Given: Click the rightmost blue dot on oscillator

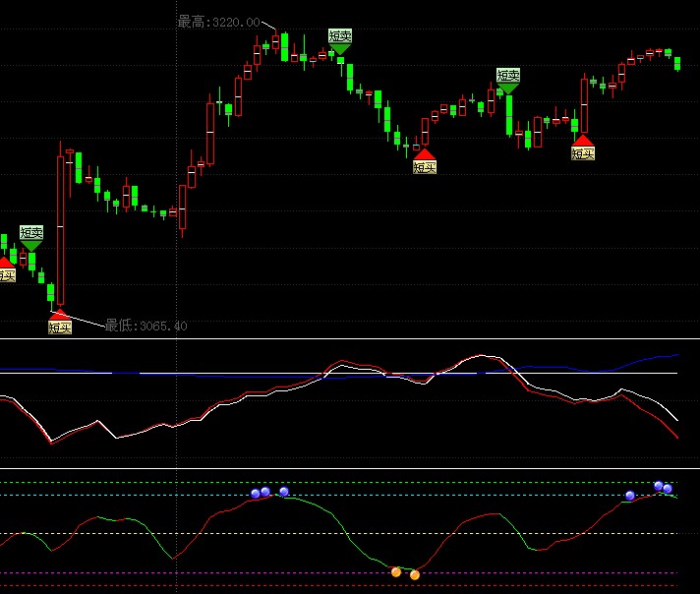Looking at the screenshot, I should click(x=668, y=489).
